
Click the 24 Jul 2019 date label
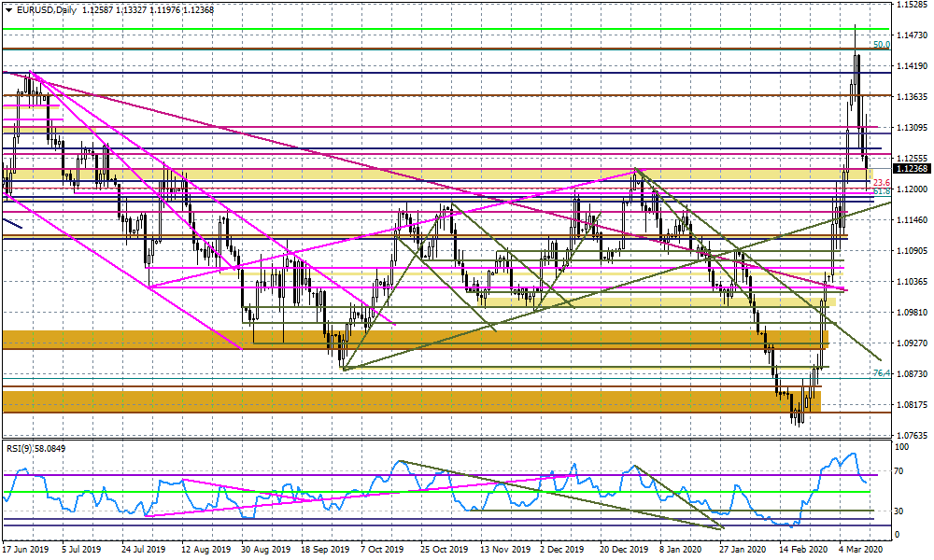click(145, 550)
